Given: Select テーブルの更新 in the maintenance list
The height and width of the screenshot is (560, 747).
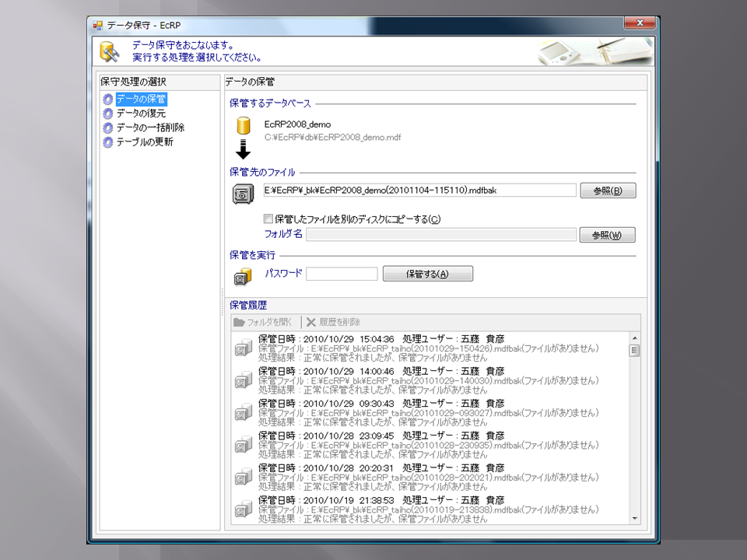Looking at the screenshot, I should (145, 142).
